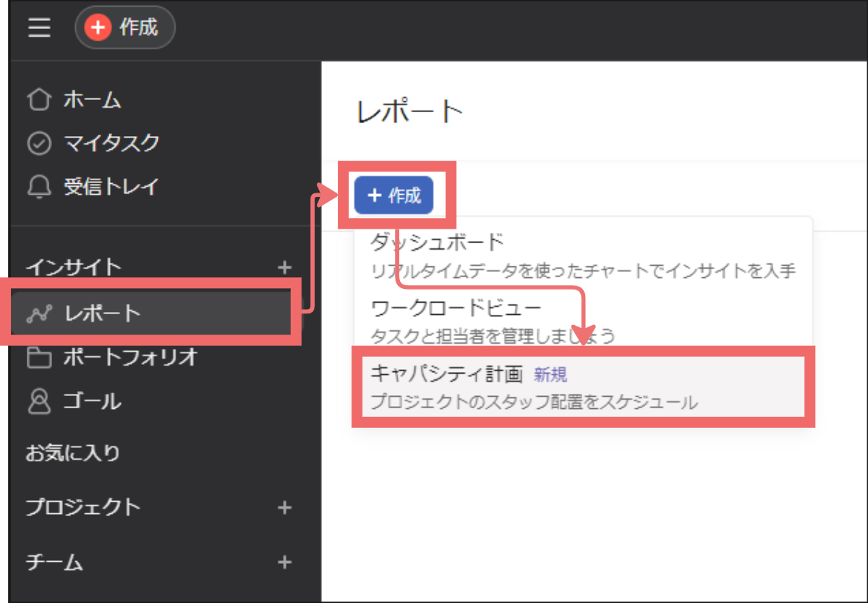This screenshot has height=603, width=868.
Task: Choose ワークロードビュー from the create menu
Action: point(583,321)
